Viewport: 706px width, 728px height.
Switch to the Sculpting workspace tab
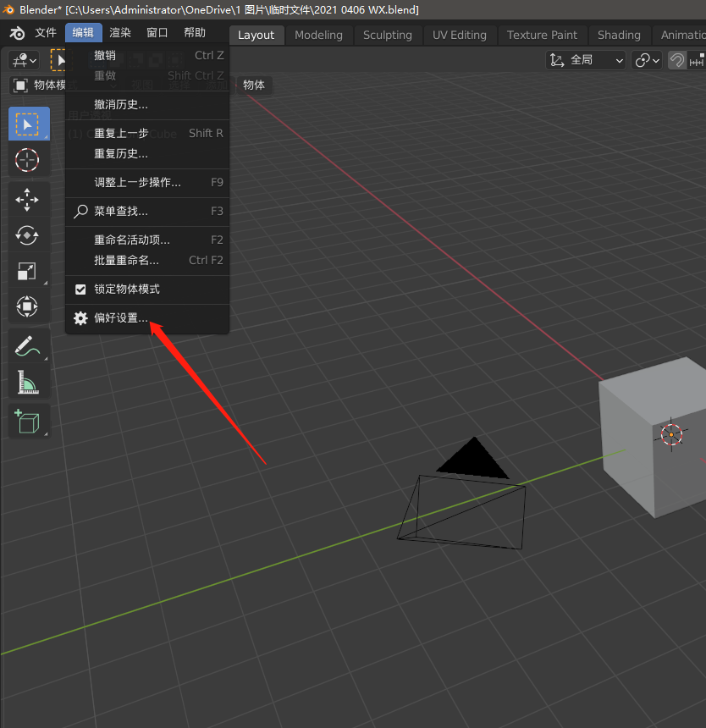click(x=388, y=36)
